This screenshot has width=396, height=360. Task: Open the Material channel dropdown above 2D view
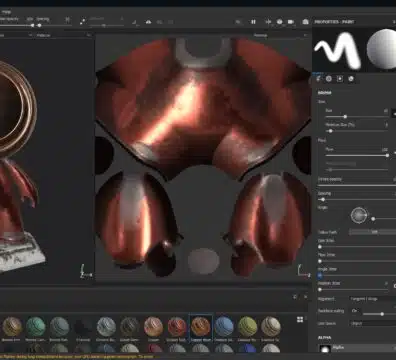pos(280,35)
